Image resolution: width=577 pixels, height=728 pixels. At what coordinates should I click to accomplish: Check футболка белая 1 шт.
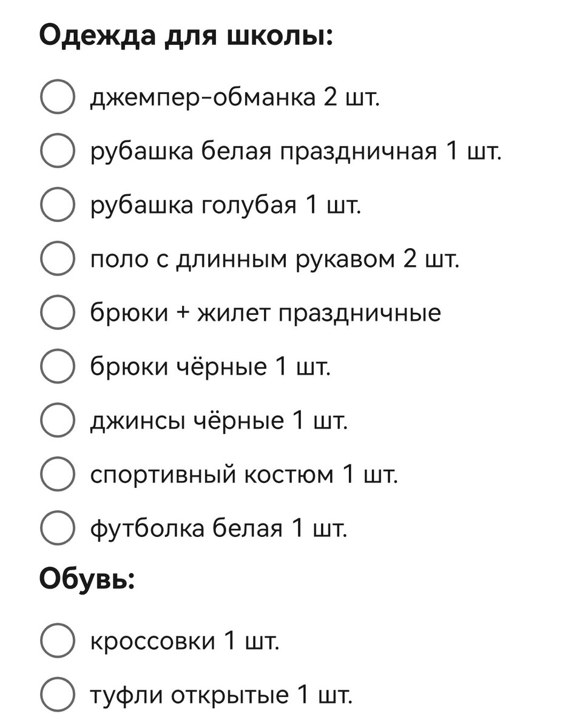58,528
